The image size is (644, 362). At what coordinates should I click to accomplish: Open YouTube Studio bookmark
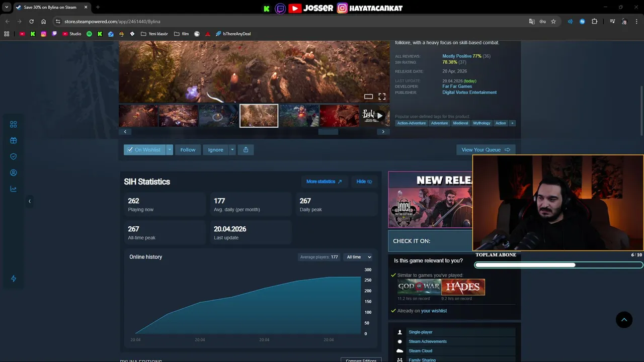pos(72,34)
